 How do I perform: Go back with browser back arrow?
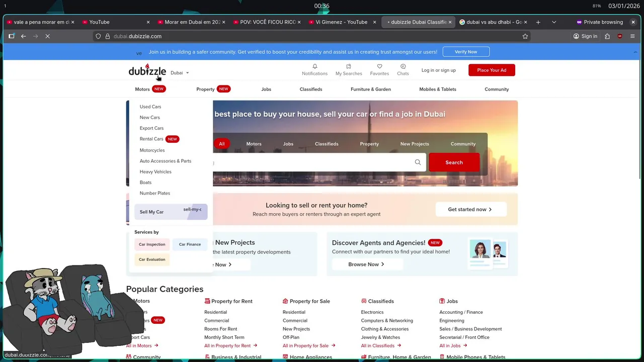pos(23,36)
